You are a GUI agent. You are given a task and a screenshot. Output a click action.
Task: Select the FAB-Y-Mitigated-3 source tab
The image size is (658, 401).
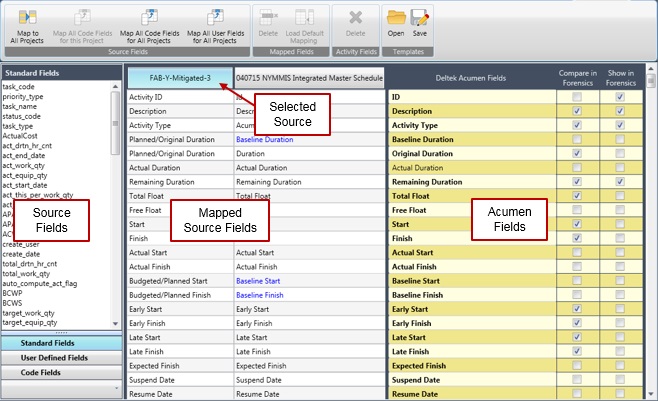(179, 76)
